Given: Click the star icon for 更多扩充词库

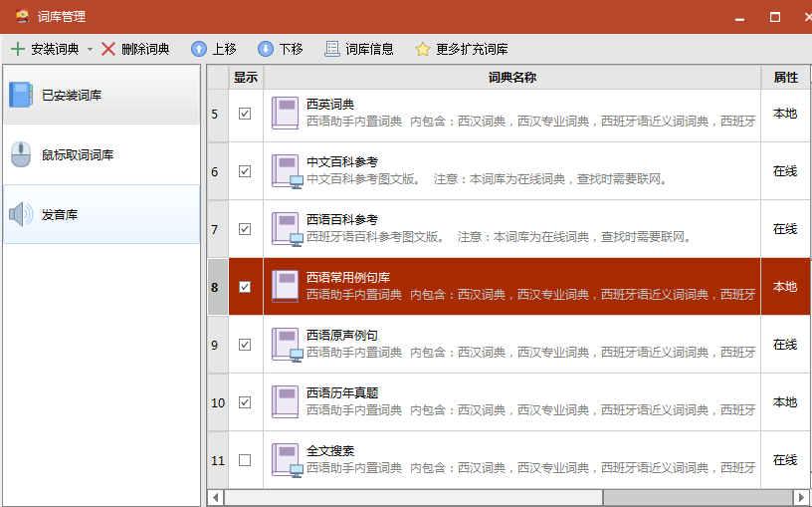Looking at the screenshot, I should (423, 49).
